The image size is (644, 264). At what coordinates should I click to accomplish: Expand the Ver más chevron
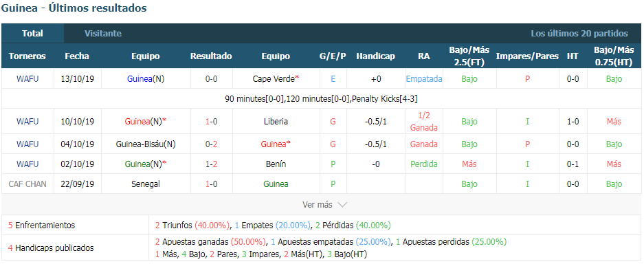tap(343, 204)
